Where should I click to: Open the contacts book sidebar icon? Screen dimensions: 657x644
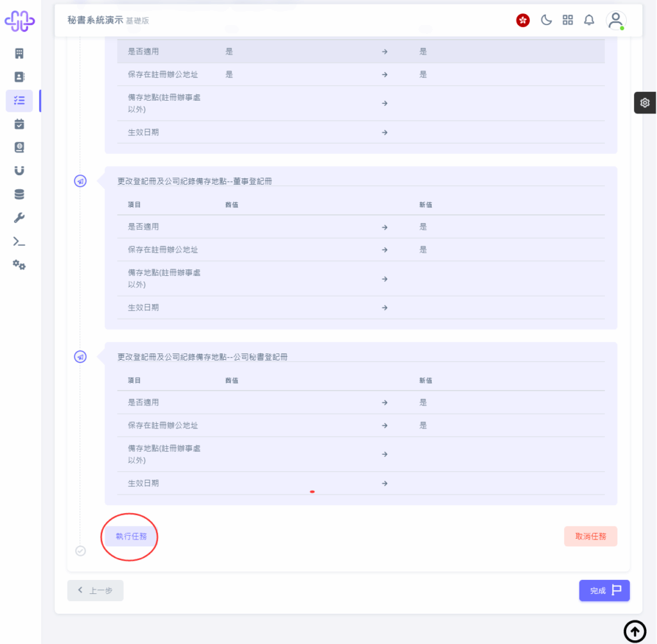(x=19, y=77)
